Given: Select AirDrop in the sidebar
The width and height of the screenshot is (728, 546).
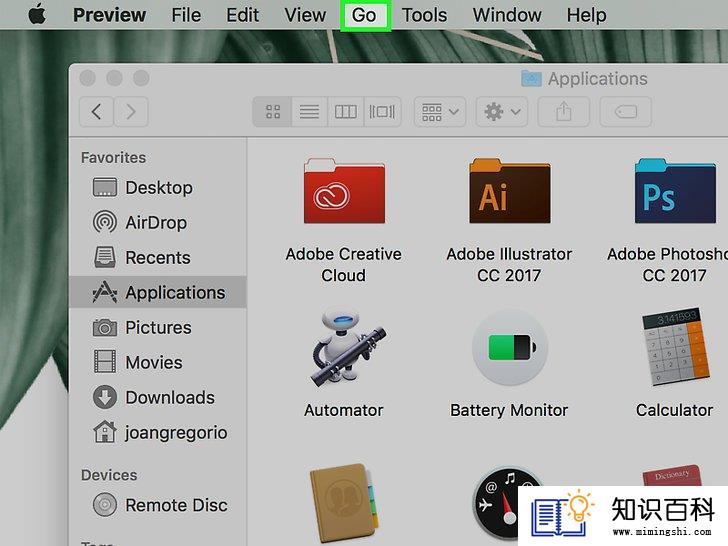Looking at the screenshot, I should point(158,222).
